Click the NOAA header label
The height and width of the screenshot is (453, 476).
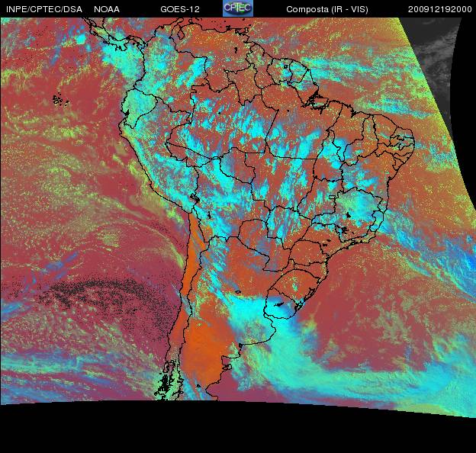(107, 9)
